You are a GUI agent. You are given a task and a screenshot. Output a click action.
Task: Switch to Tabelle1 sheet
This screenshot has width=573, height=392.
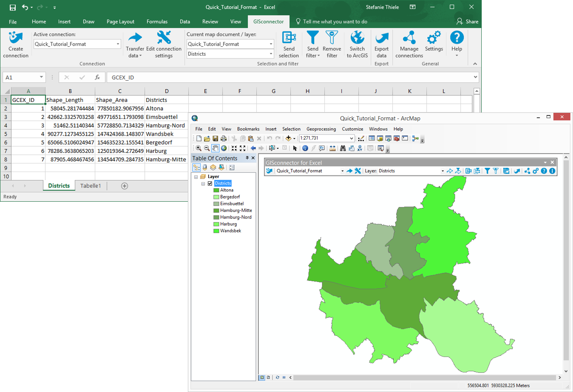90,186
